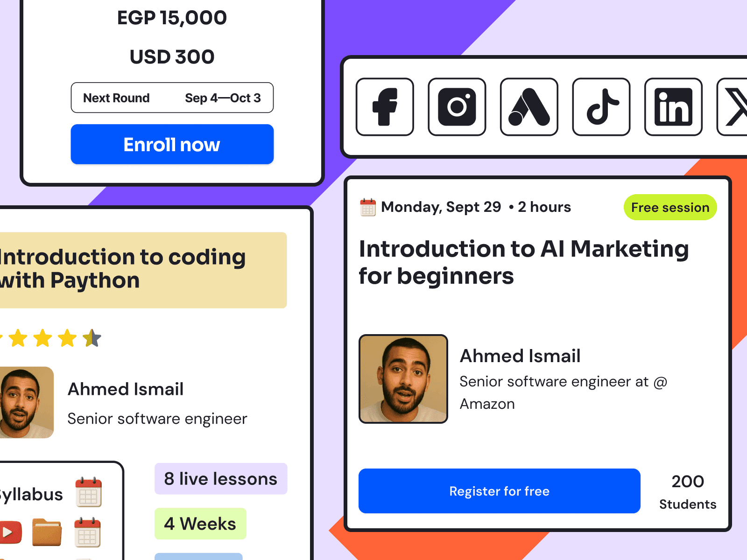Open the LinkedIn icon
Viewport: 747px width, 560px height.
pyautogui.click(x=673, y=107)
